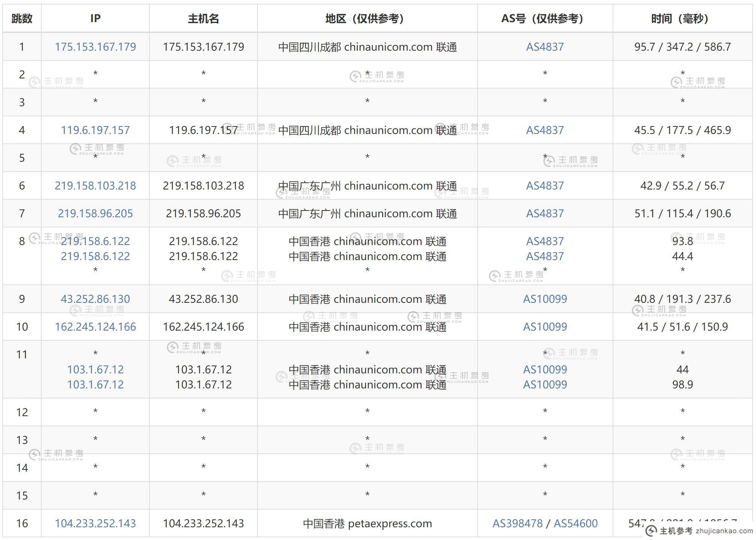Image resolution: width=756 pixels, height=540 pixels.
Task: Select hostname cell 104.233.252.143
Action: [203, 523]
